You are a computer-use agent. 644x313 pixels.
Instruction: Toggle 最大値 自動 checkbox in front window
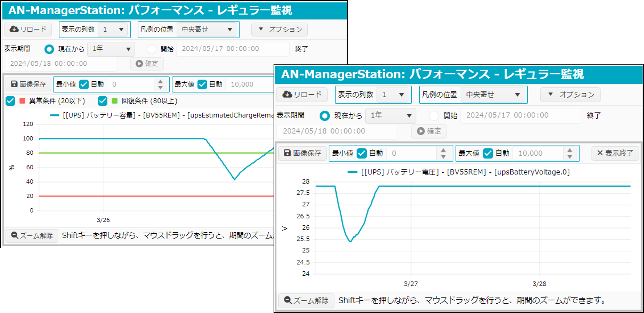[x=488, y=153]
